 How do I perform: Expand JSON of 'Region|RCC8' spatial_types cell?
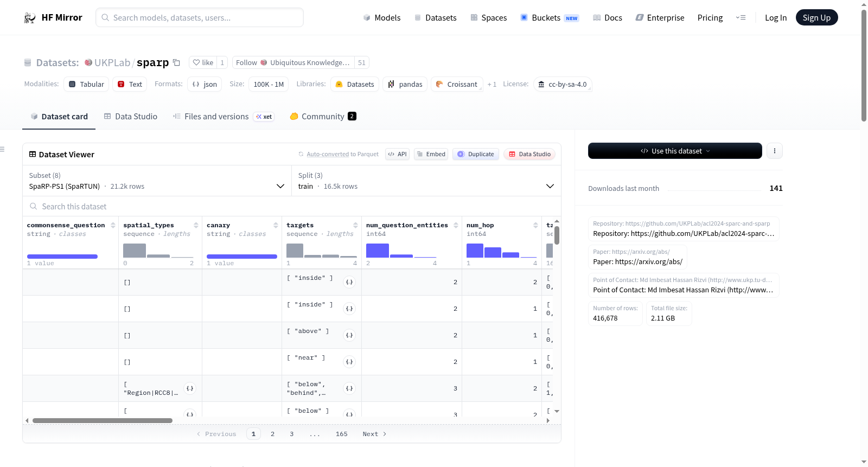coord(190,388)
